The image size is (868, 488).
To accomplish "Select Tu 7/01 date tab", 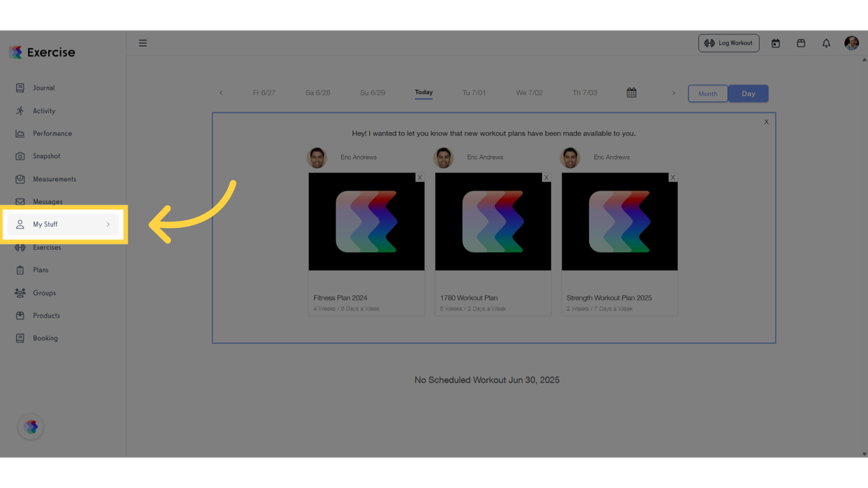I will (x=474, y=93).
